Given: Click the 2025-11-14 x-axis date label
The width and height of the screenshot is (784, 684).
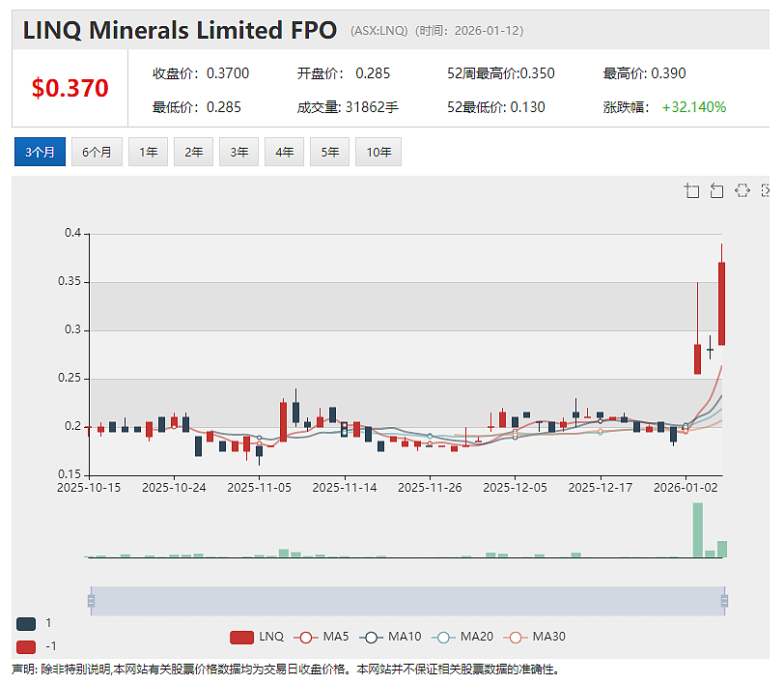Looking at the screenshot, I should (x=345, y=487).
